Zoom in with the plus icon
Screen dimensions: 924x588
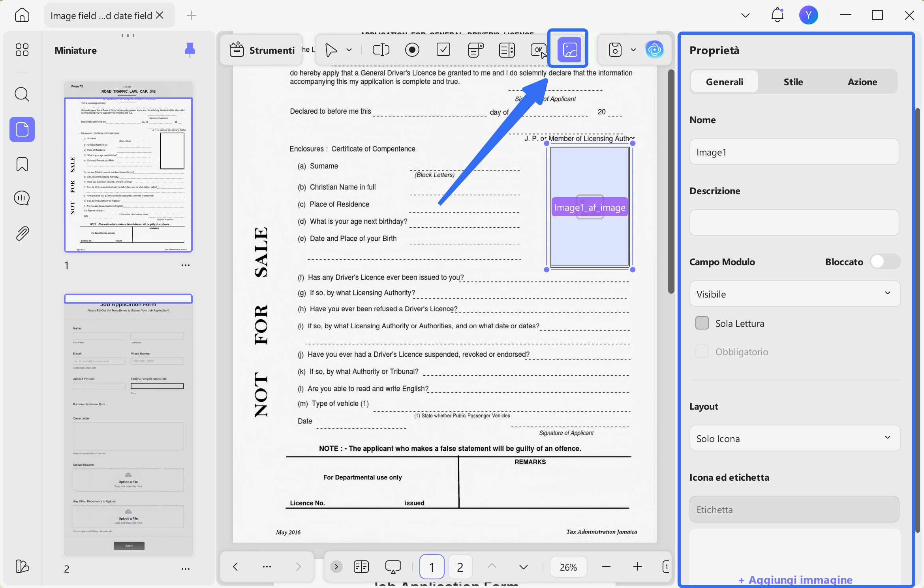(637, 567)
